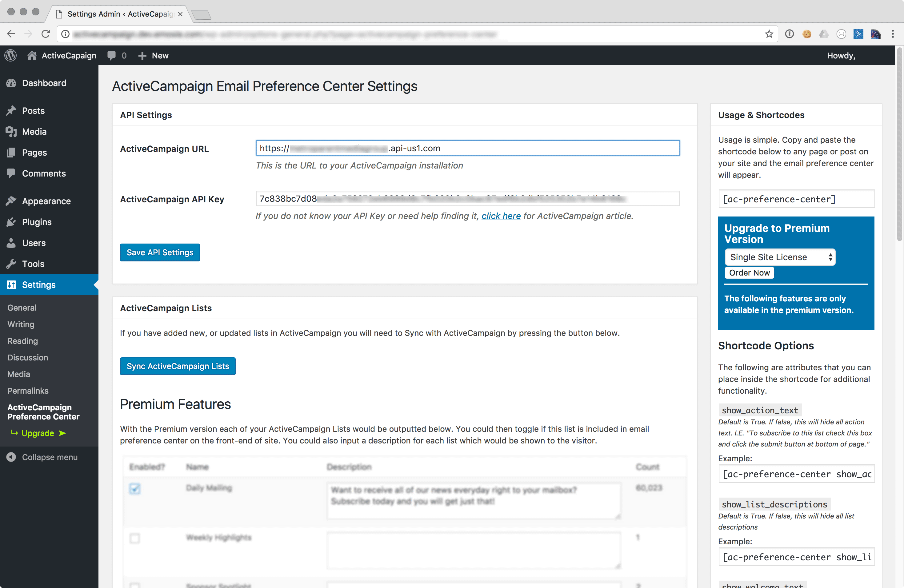Click the New content plus button
This screenshot has height=588, width=904.
(x=153, y=55)
